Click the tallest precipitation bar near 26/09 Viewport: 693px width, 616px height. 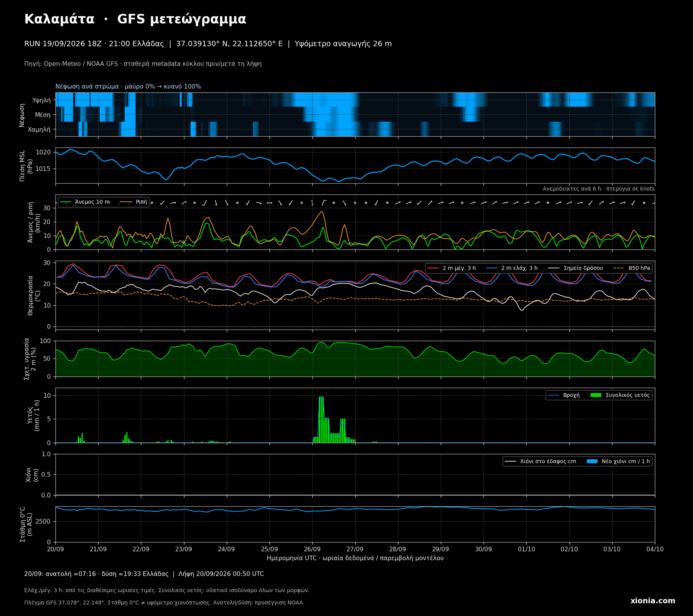click(321, 420)
